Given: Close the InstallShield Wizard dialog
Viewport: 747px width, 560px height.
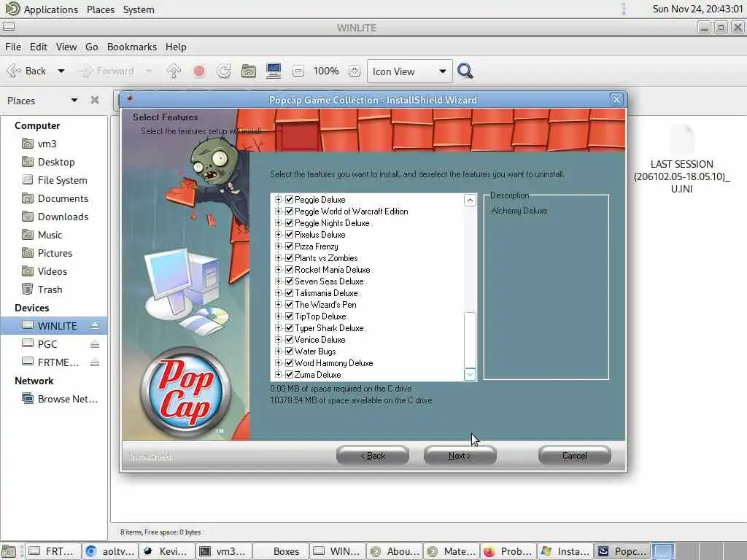Looking at the screenshot, I should 616,99.
